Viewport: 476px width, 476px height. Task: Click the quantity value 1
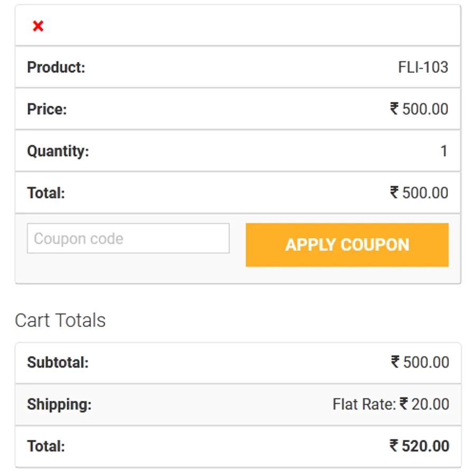(x=444, y=151)
